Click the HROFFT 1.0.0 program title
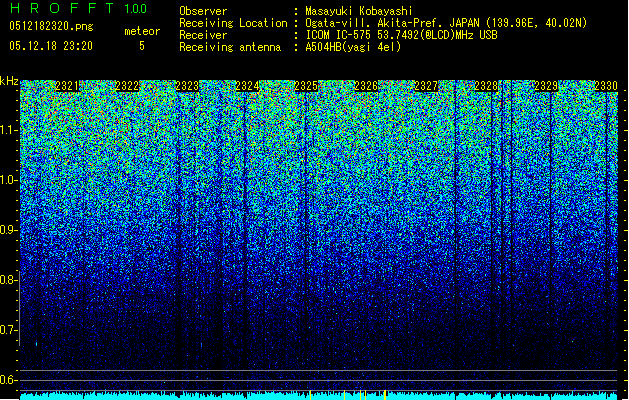 click(78, 8)
